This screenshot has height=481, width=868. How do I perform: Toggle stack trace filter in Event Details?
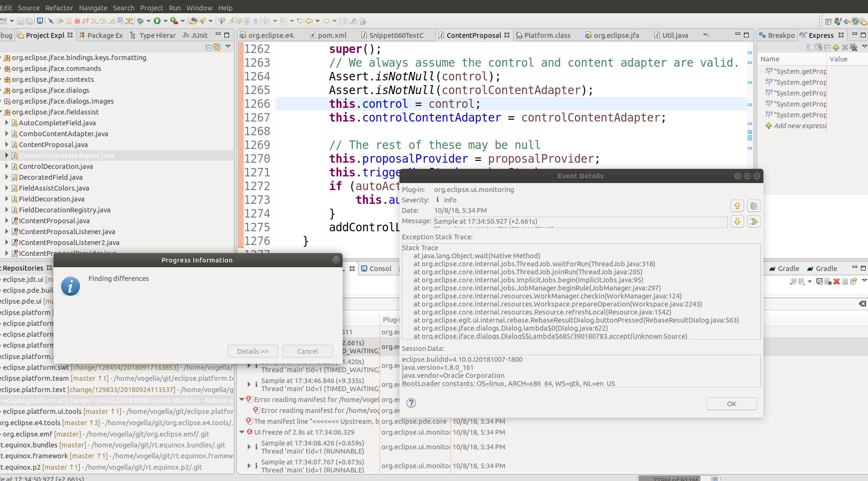pos(754,221)
